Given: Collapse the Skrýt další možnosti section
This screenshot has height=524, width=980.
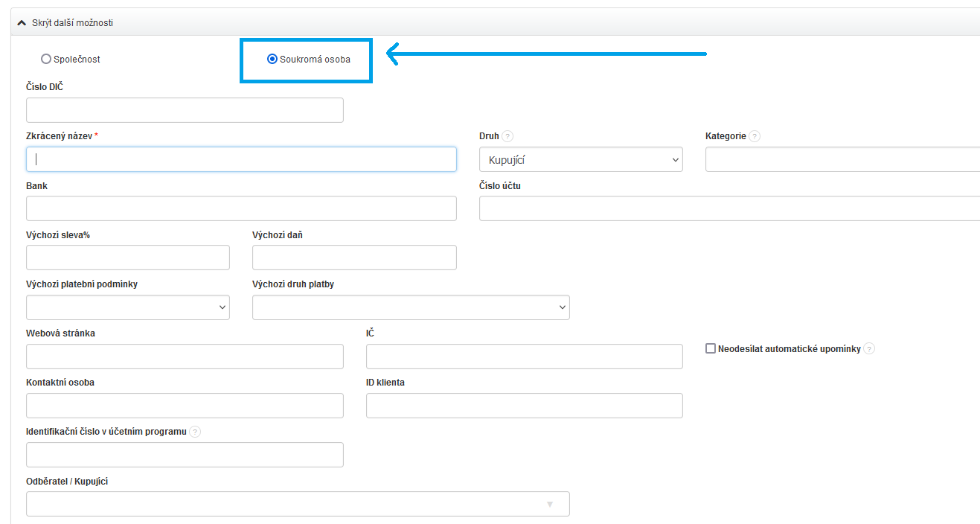Looking at the screenshot, I should pos(72,23).
